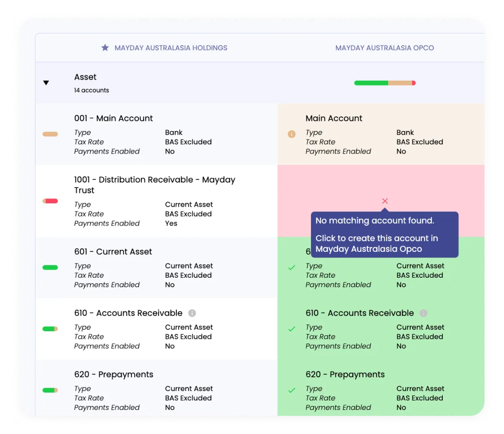Open the 601 - Current Asset title in Holdings
This screenshot has width=504, height=434.
(x=113, y=251)
